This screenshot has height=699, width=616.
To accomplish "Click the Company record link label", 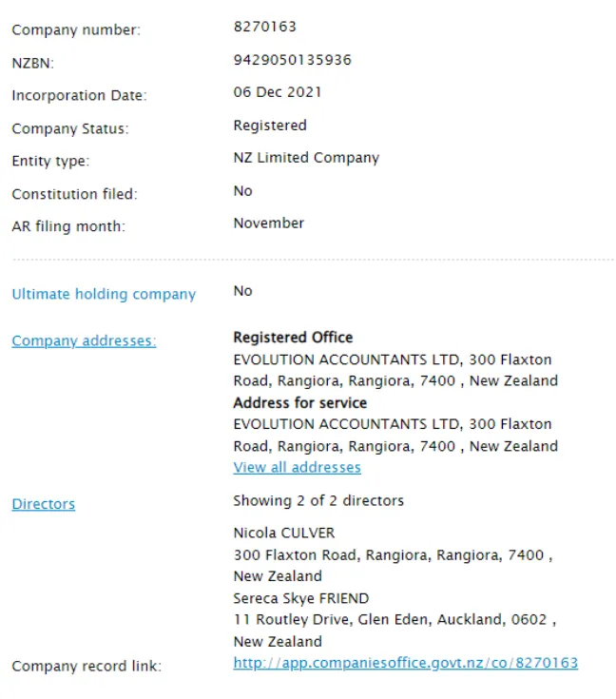I will 87,666.
